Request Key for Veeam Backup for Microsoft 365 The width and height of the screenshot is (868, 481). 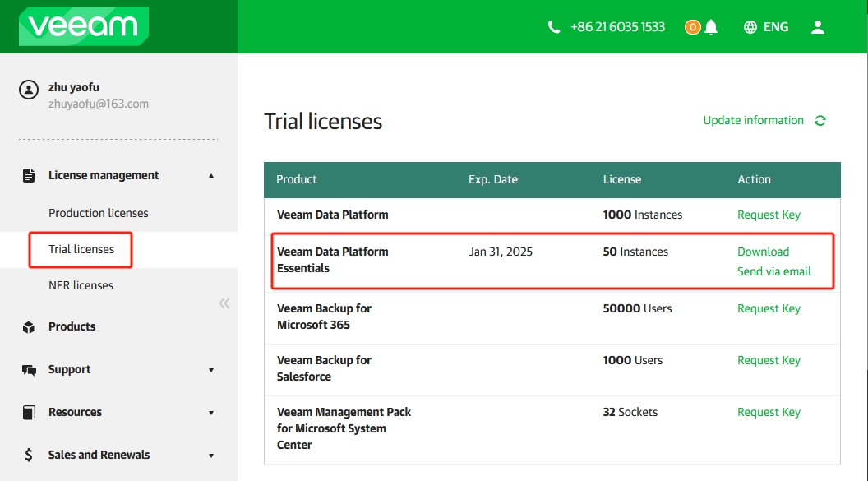click(x=769, y=309)
